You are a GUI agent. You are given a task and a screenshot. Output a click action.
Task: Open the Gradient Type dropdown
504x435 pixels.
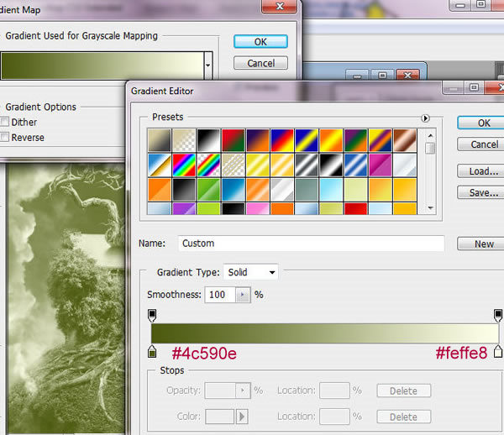point(250,272)
